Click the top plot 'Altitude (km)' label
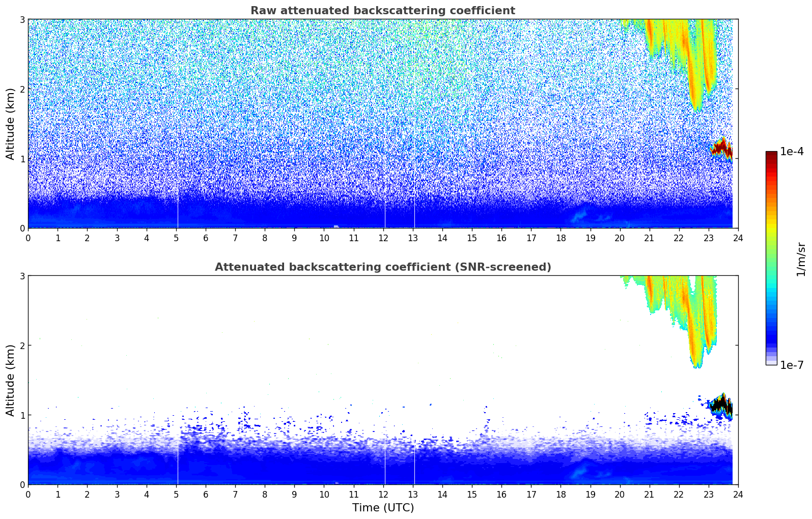The height and width of the screenshot is (519, 812). point(11,124)
